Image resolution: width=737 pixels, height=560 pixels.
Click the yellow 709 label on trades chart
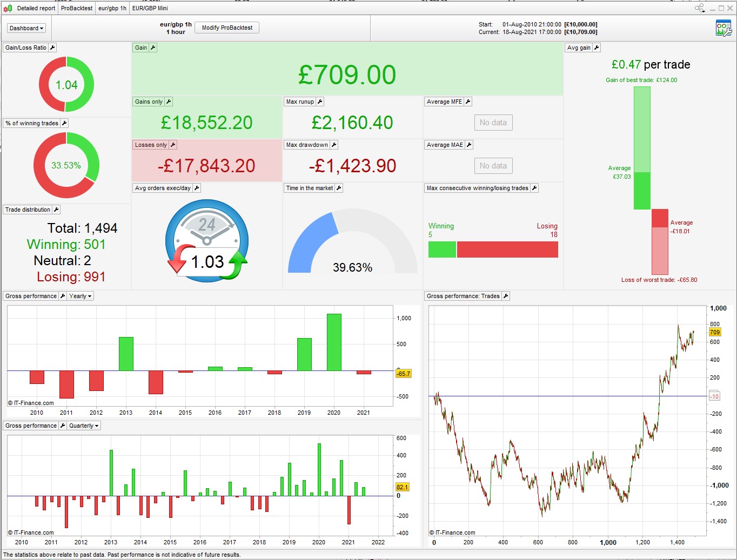coord(715,332)
